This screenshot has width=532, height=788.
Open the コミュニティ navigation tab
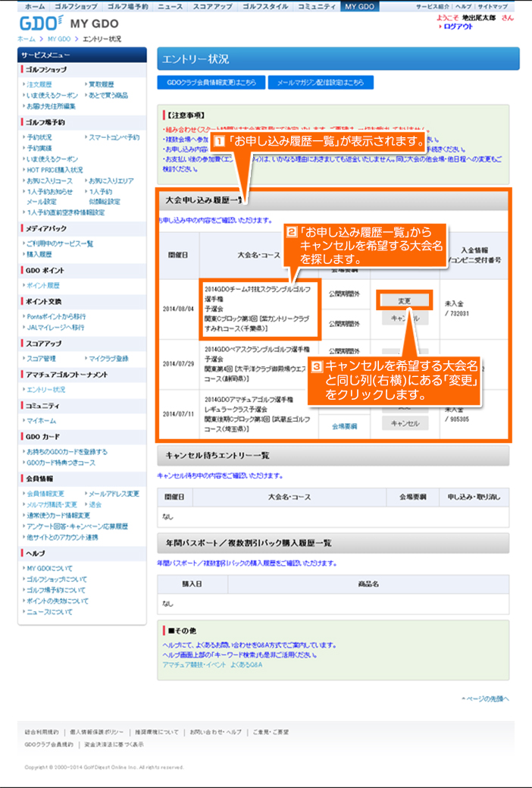[317, 7]
